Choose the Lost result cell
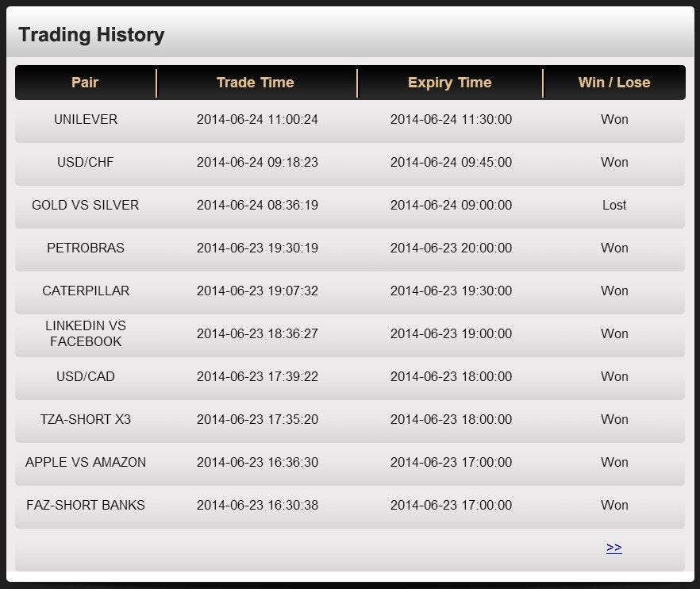The image size is (700, 589). coord(614,205)
